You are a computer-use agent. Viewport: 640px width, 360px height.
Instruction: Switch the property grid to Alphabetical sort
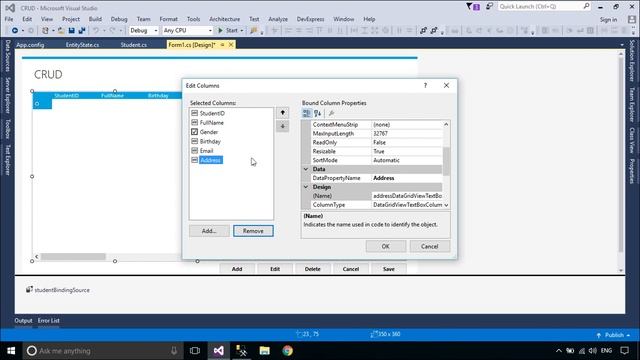click(x=318, y=113)
